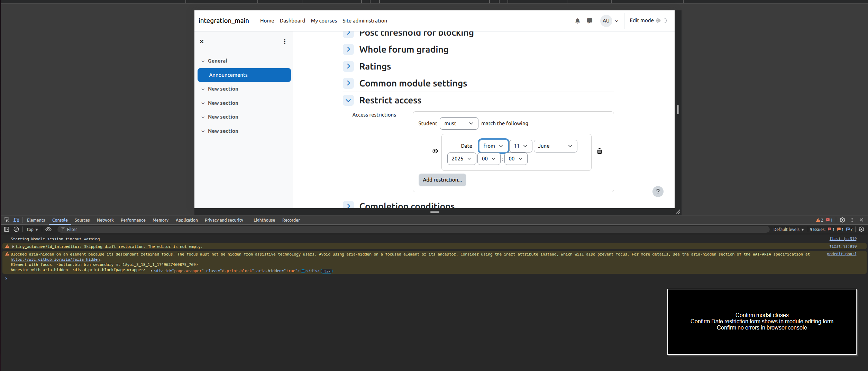Image resolution: width=868 pixels, height=371 pixels.
Task: Open the w3c aria-hidden specification link
Action: [55, 260]
